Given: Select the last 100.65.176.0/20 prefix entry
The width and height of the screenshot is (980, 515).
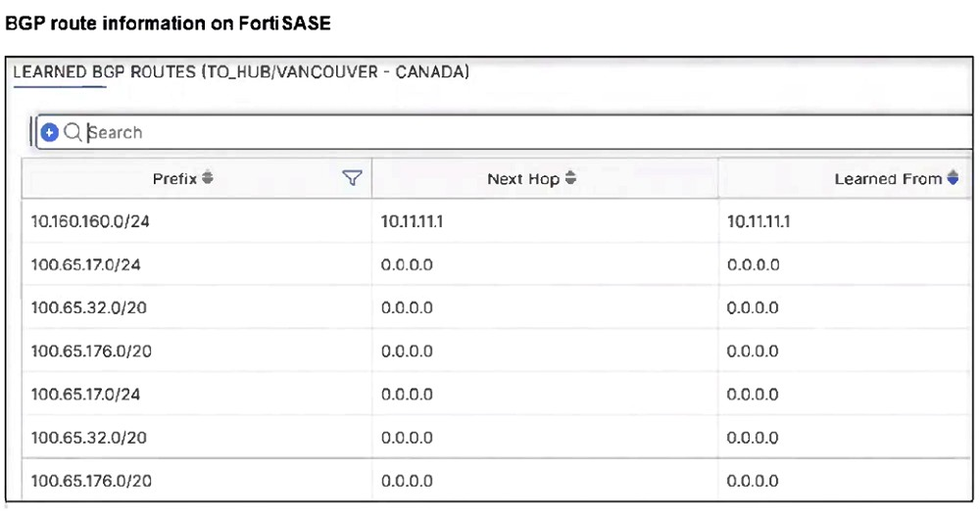Looking at the screenshot, I should click(91, 481).
